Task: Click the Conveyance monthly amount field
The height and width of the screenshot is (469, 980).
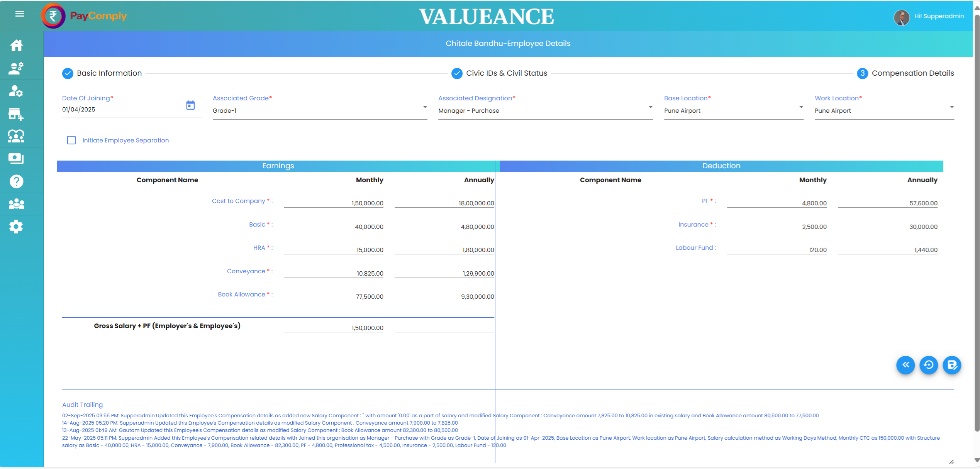Action: (334, 273)
